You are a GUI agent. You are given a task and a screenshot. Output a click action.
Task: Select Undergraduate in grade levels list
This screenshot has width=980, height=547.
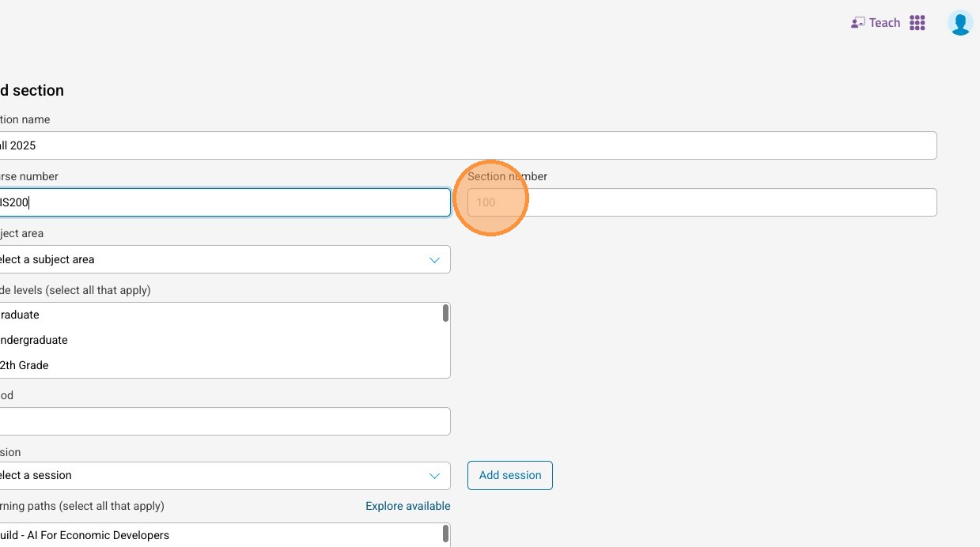(x=35, y=340)
